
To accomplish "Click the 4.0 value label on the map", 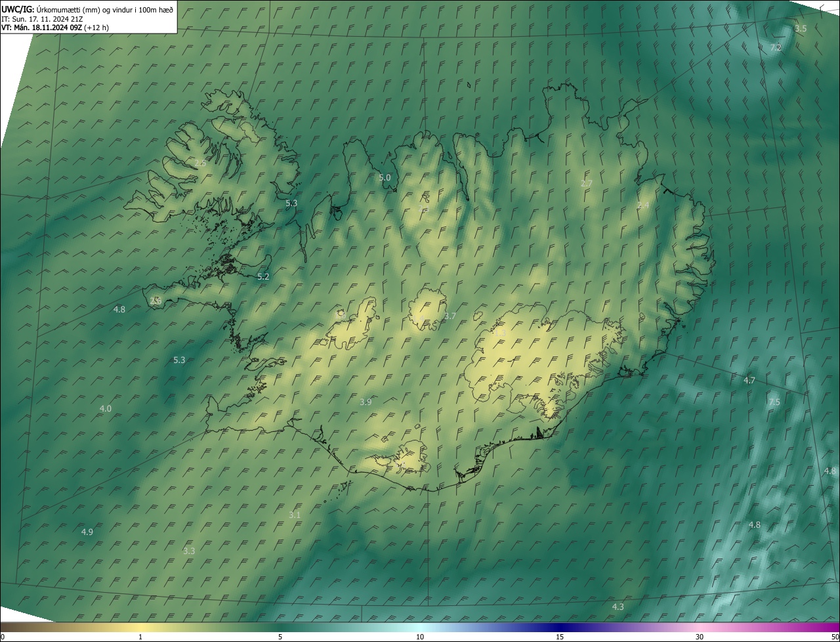I will pos(105,408).
